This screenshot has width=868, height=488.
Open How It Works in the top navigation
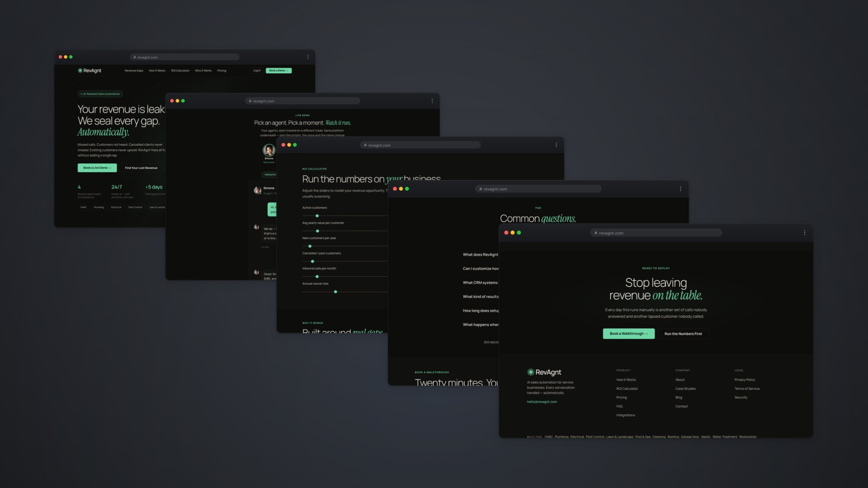[157, 70]
